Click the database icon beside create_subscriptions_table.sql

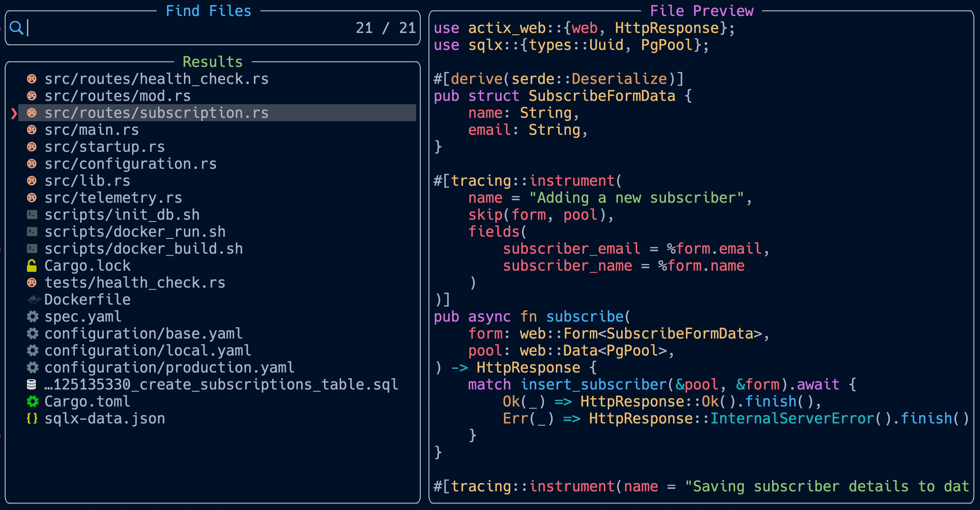click(32, 384)
